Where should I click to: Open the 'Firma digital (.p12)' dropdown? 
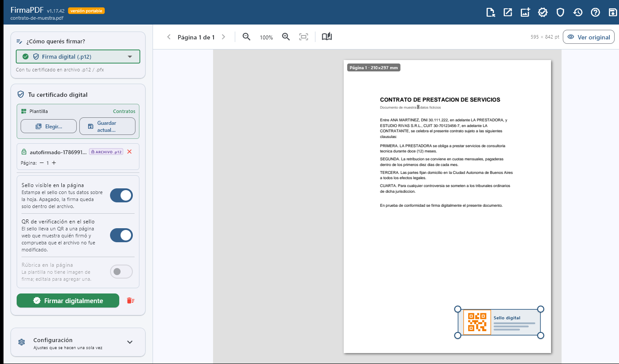click(78, 57)
